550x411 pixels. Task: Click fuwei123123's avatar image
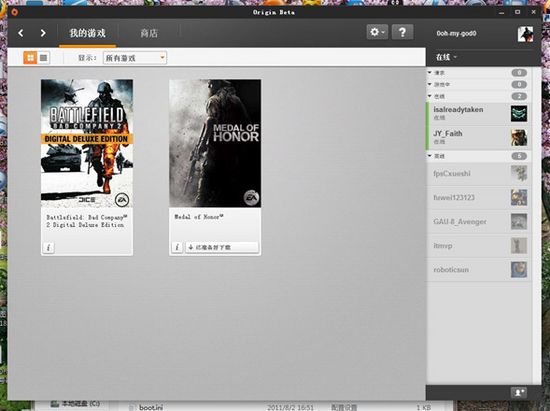[519, 197]
